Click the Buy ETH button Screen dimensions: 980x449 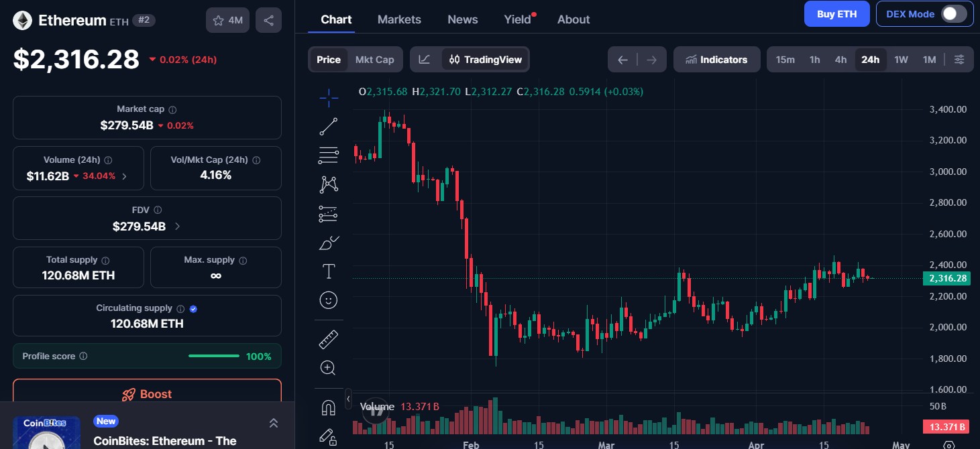[836, 13]
